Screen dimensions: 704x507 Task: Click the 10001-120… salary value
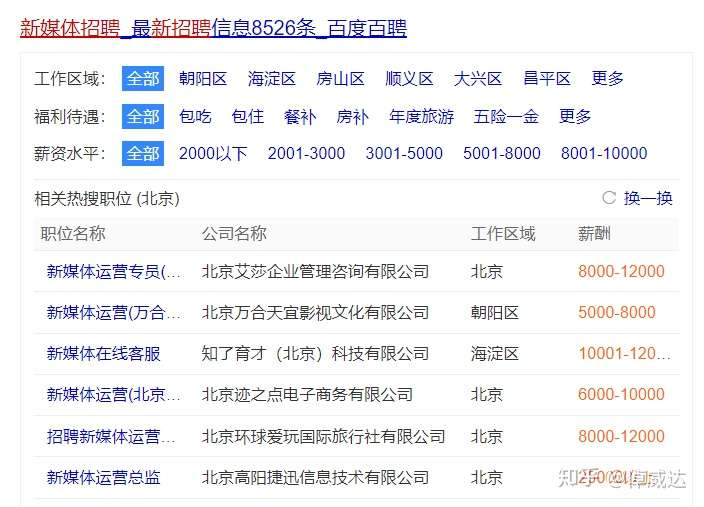tap(625, 354)
